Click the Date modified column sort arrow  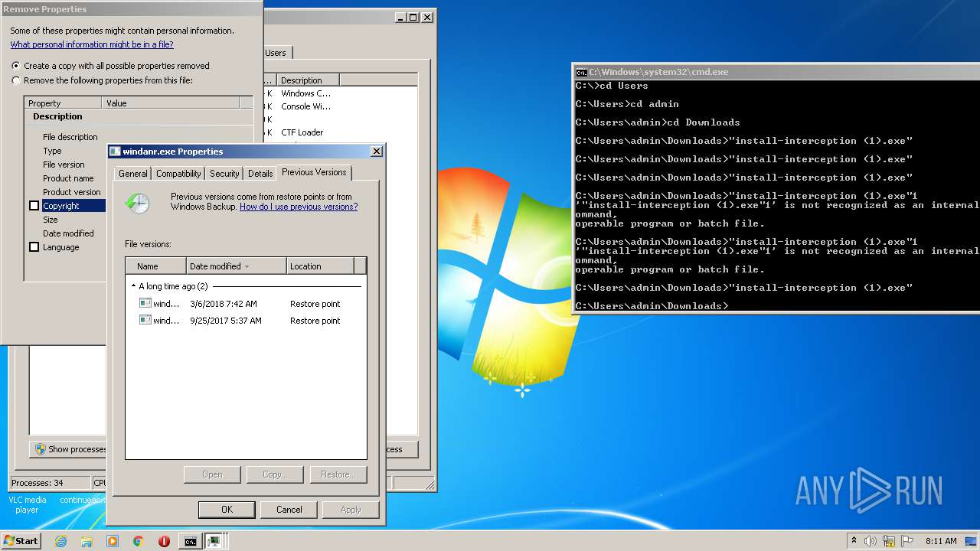(247, 266)
